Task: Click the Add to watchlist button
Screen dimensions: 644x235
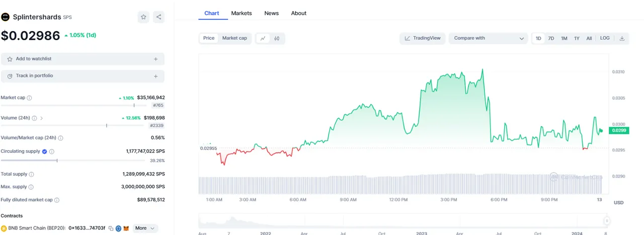Action: (x=83, y=59)
